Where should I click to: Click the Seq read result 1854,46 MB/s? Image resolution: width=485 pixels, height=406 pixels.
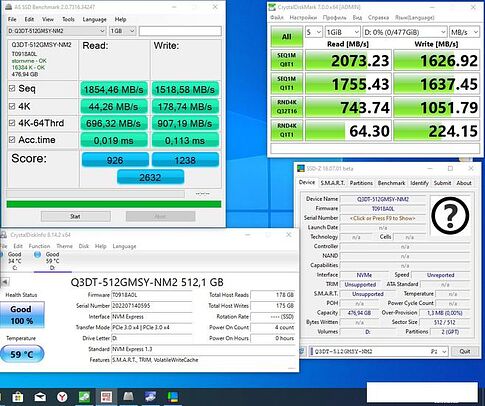114,89
